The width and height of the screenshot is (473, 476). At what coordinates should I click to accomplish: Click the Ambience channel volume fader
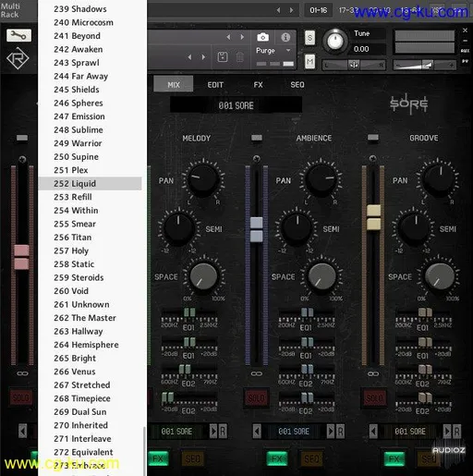coord(257,229)
